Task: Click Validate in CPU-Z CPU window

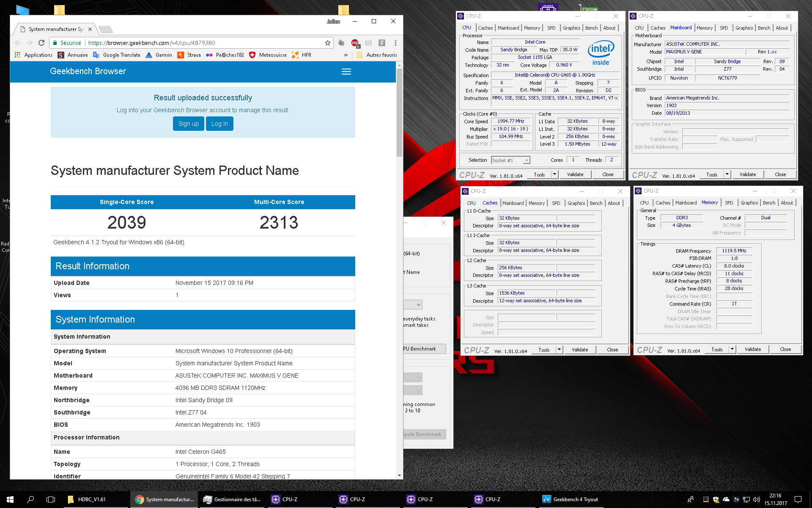Action: tap(575, 174)
